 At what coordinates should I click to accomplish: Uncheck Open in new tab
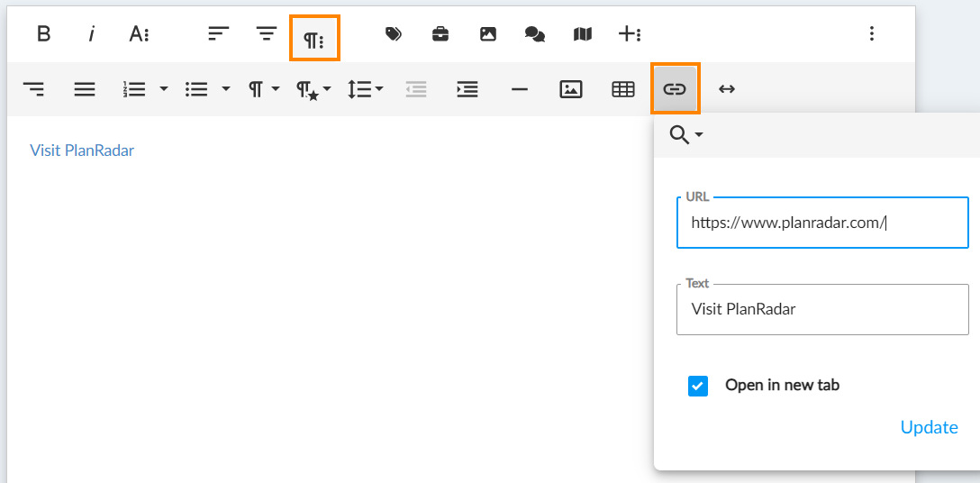point(698,386)
